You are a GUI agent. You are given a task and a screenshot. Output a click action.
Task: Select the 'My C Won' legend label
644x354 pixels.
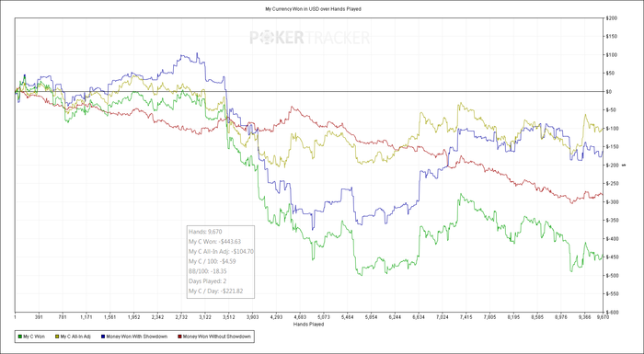34,337
